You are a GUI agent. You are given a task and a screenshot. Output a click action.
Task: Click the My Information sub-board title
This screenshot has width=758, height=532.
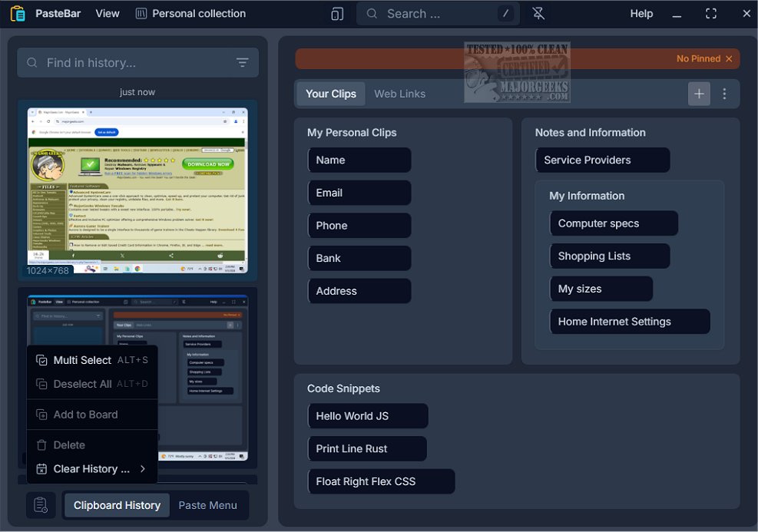587,196
